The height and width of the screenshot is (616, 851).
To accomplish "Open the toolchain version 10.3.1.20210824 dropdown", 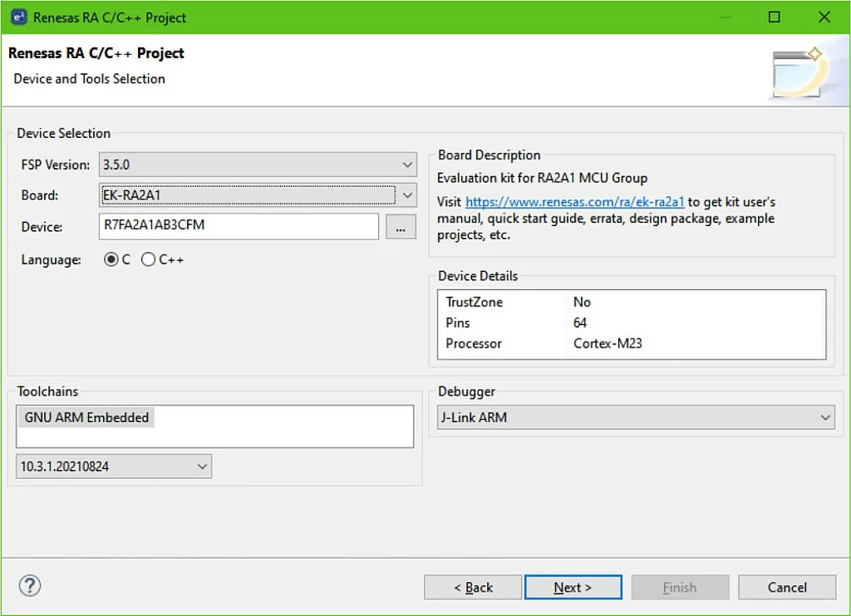I will (114, 466).
